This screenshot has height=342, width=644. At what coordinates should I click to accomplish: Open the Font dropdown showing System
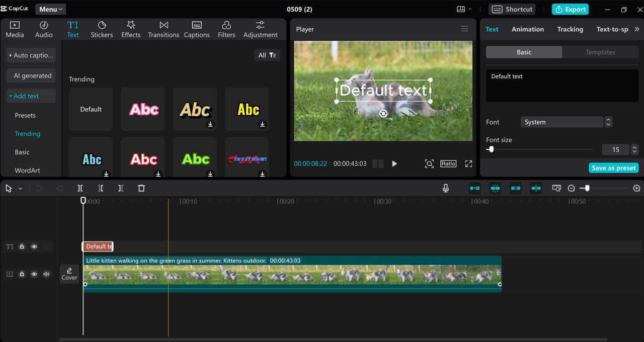coord(562,122)
